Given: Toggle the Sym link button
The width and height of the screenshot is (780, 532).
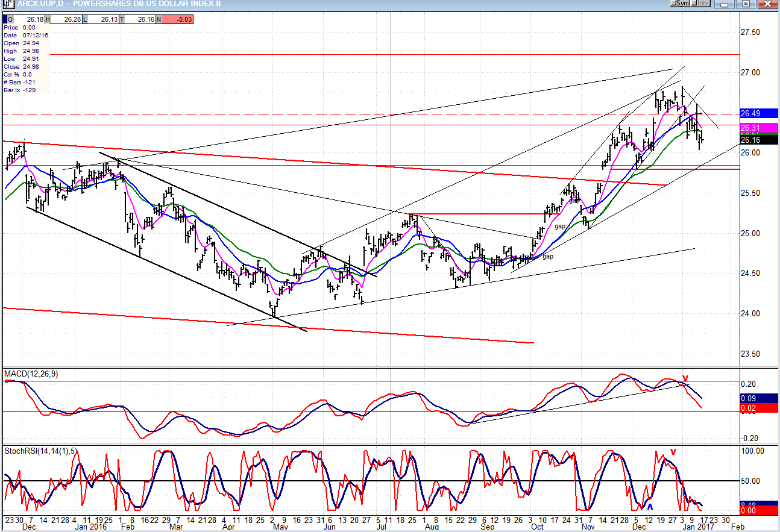Looking at the screenshot, I should [x=681, y=4].
